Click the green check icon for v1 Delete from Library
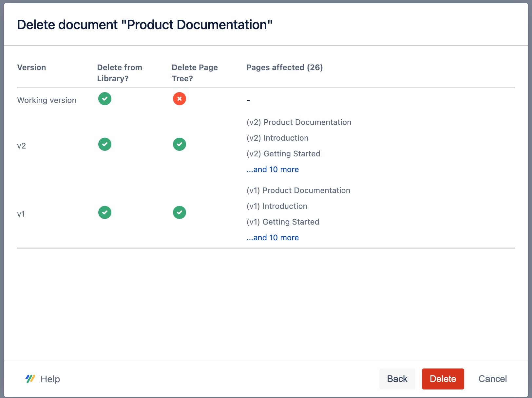Viewport: 532px width, 398px height. (x=104, y=212)
